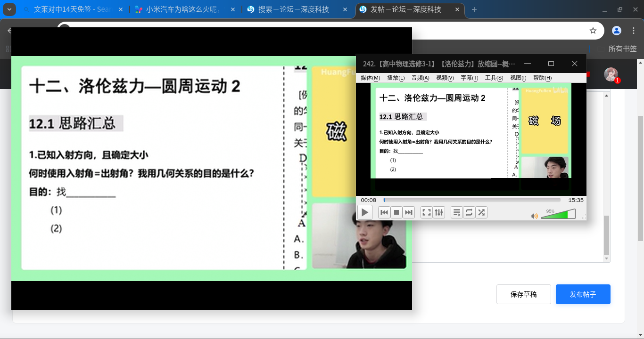Image resolution: width=644 pixels, height=339 pixels.
Task: Click the 保存草稿 button
Action: click(524, 294)
